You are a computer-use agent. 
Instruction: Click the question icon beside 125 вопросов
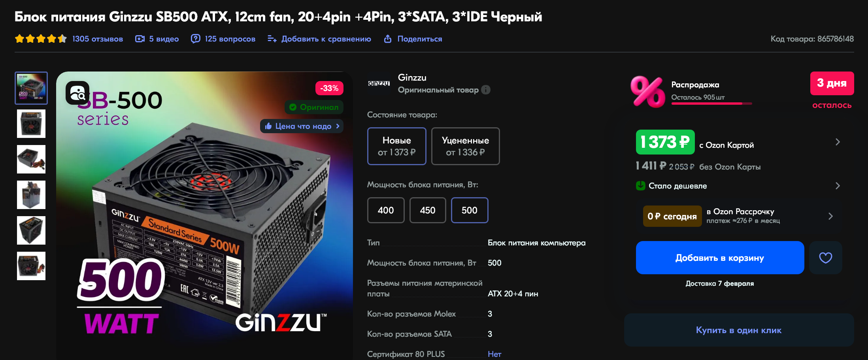pyautogui.click(x=195, y=39)
